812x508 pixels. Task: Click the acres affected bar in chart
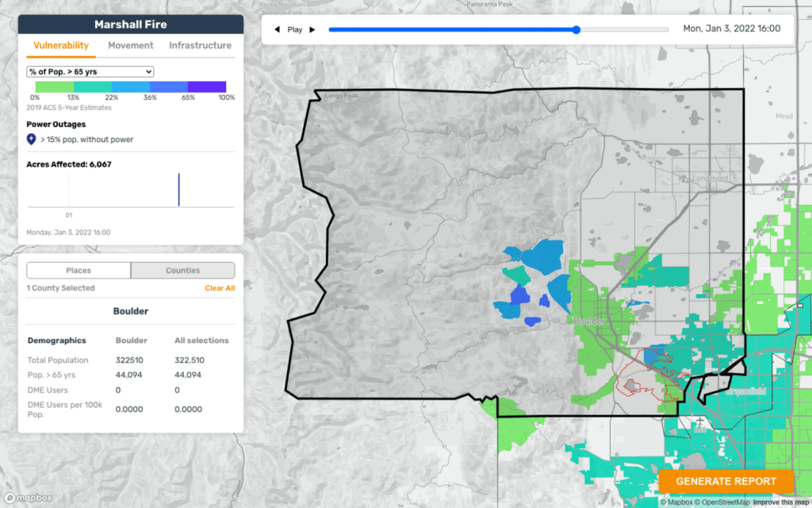coord(178,190)
